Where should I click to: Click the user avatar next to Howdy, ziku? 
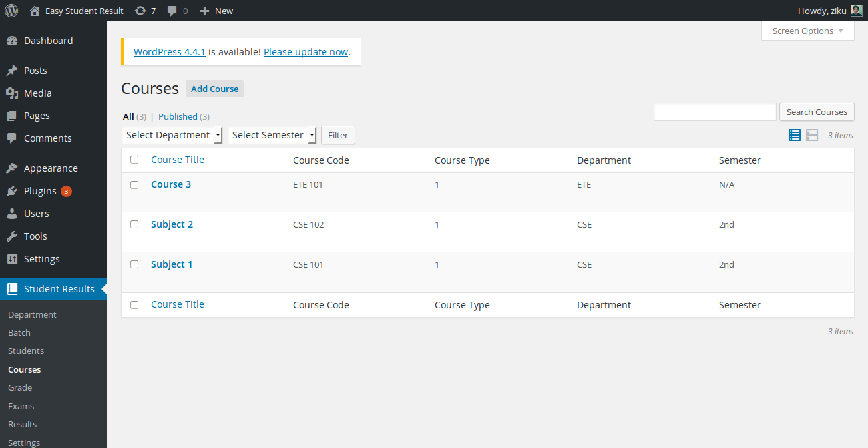click(x=857, y=11)
